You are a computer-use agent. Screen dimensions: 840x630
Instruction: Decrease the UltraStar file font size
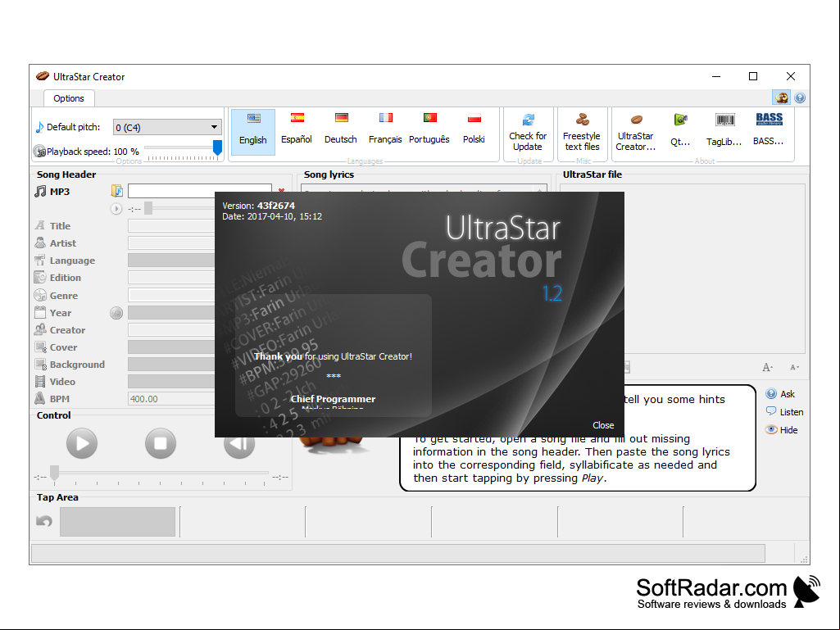pos(794,368)
